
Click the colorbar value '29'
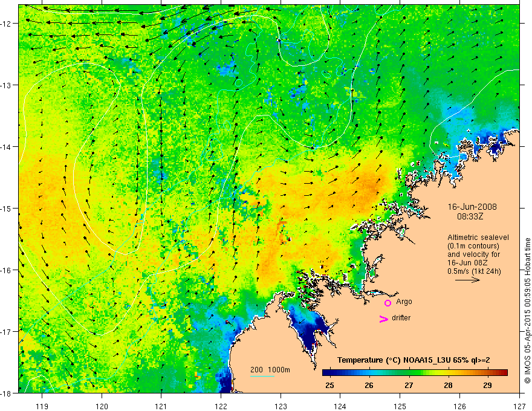[487, 385]
